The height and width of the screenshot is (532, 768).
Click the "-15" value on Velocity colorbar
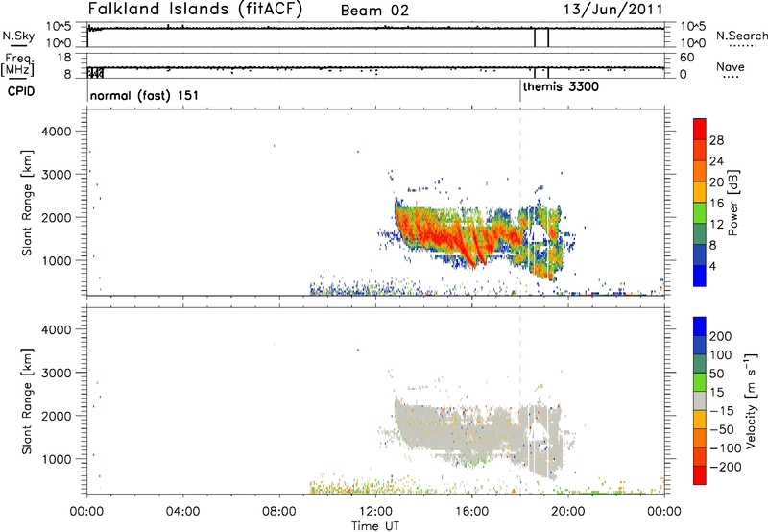(x=722, y=411)
